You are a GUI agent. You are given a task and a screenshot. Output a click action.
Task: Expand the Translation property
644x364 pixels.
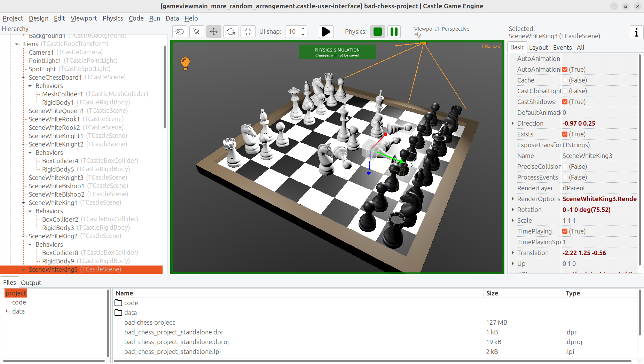pos(513,253)
